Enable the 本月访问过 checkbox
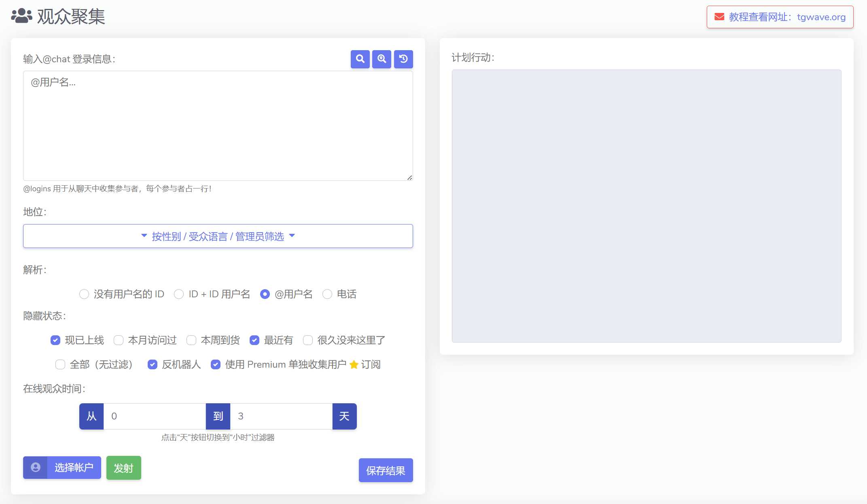Viewport: 867px width, 504px height. (119, 340)
